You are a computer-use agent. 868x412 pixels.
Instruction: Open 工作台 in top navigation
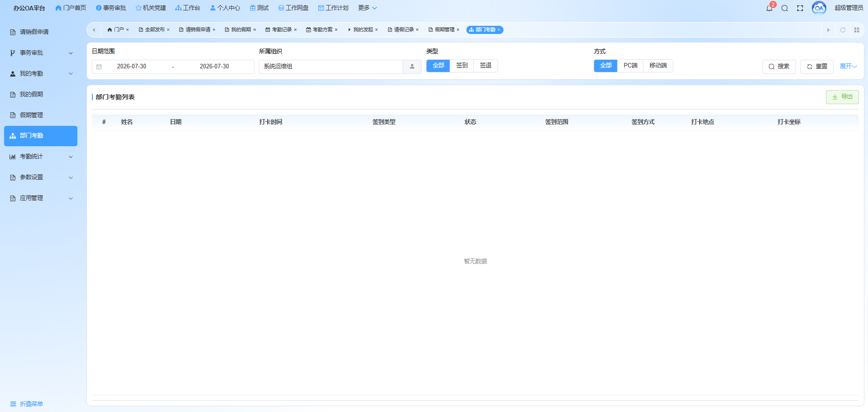point(187,8)
